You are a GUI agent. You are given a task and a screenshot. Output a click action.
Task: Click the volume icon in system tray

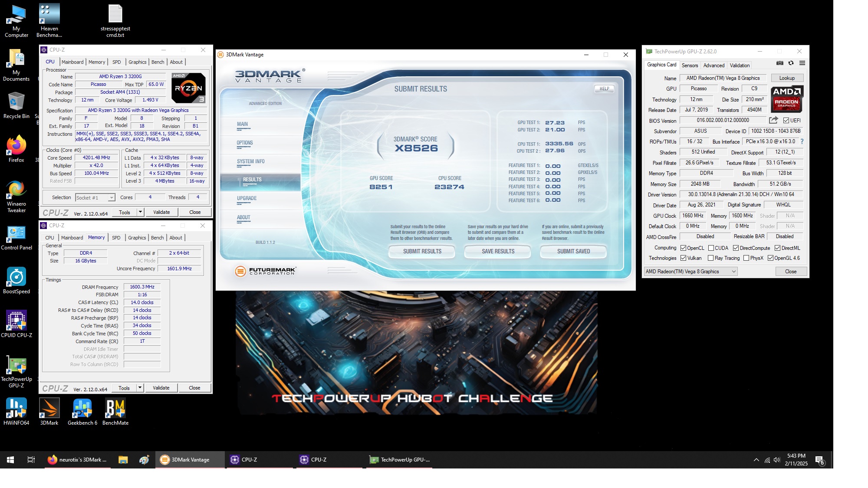point(777,460)
